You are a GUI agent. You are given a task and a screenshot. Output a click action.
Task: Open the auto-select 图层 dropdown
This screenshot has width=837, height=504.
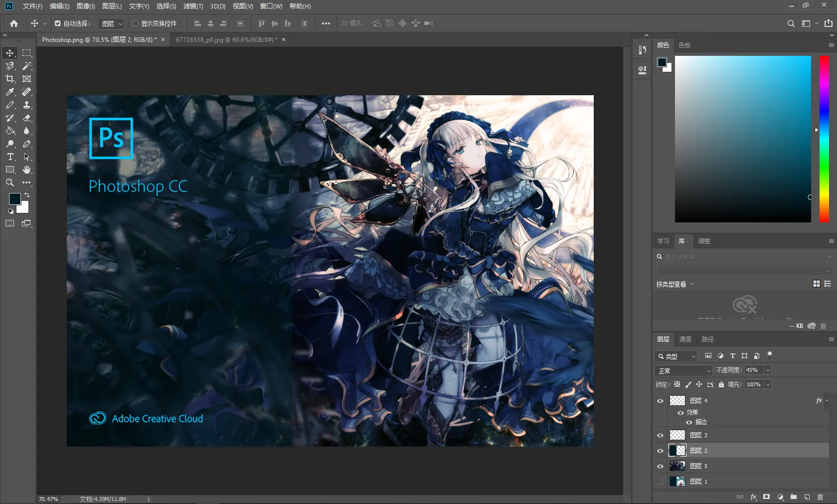pyautogui.click(x=111, y=23)
